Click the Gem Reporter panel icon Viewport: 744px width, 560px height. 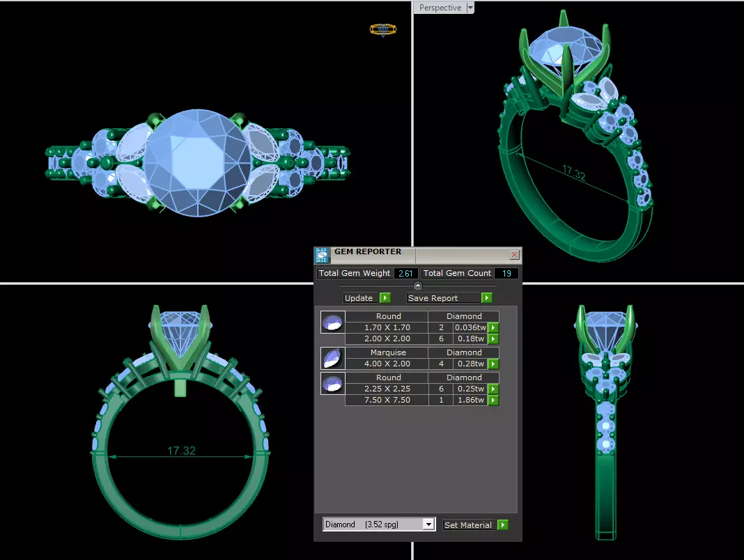coord(322,256)
